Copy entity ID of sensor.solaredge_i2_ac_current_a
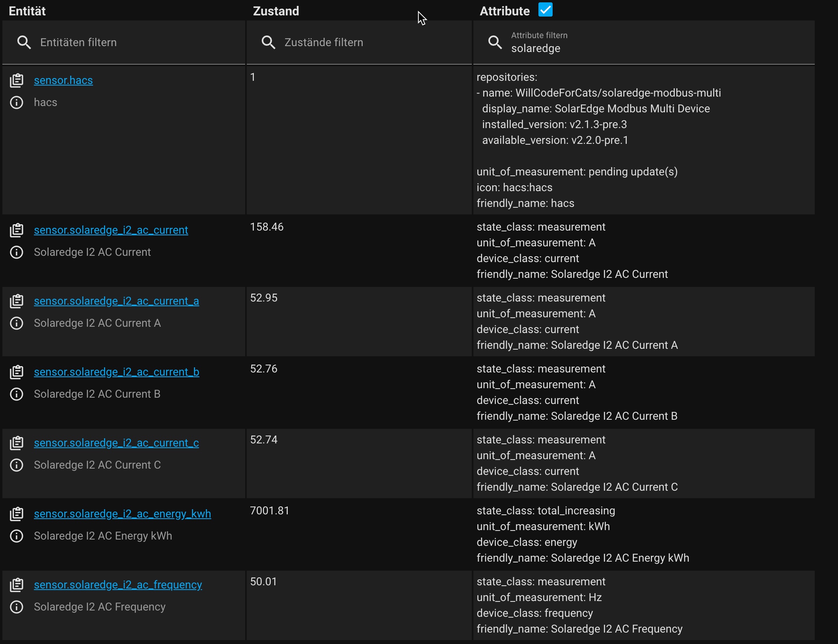The height and width of the screenshot is (644, 838). 17,301
